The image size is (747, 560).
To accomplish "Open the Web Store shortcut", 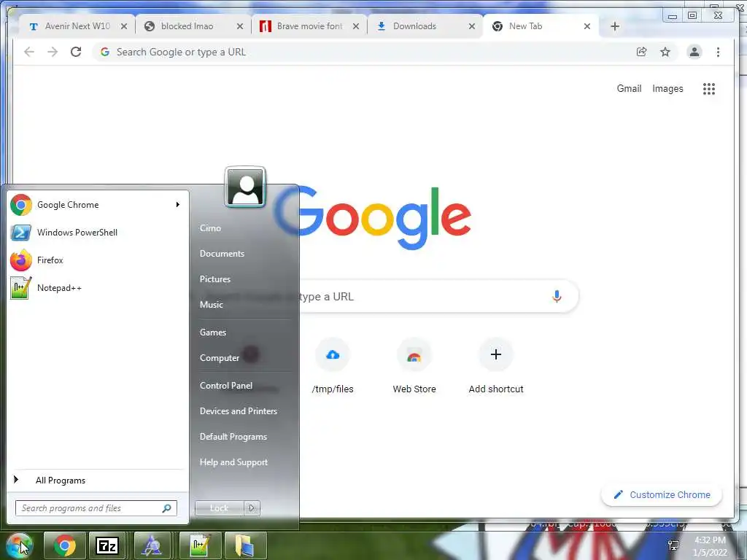I will tap(414, 367).
